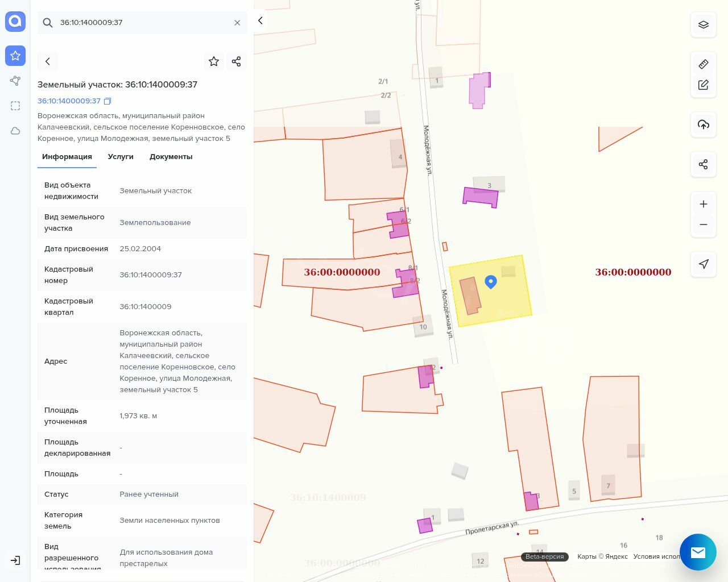728x582 pixels.
Task: Click the draw/edit tool icon
Action: (x=704, y=85)
